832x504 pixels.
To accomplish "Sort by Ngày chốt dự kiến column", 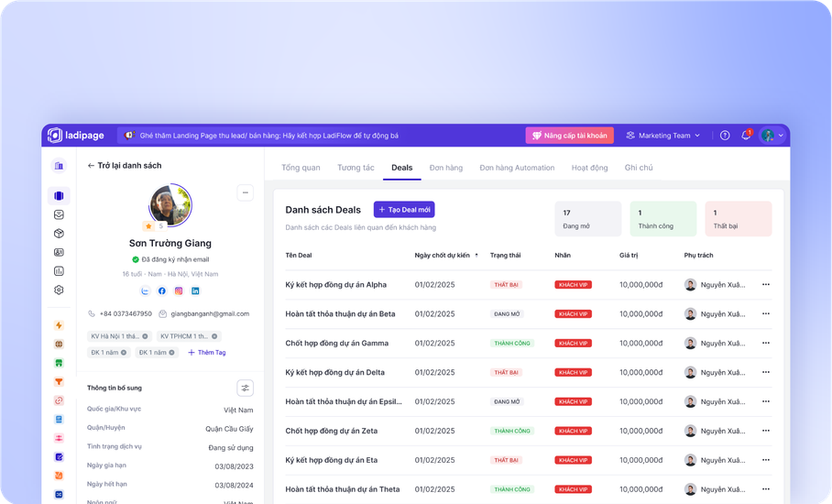I will (446, 255).
